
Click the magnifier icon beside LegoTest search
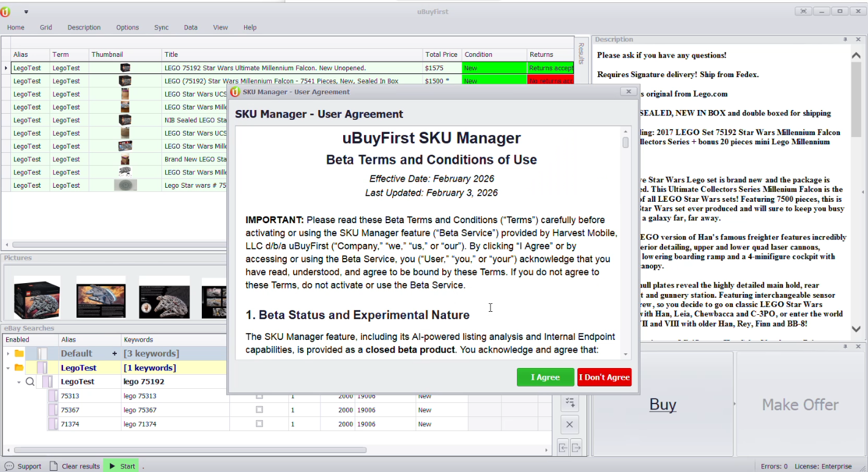[x=30, y=382]
